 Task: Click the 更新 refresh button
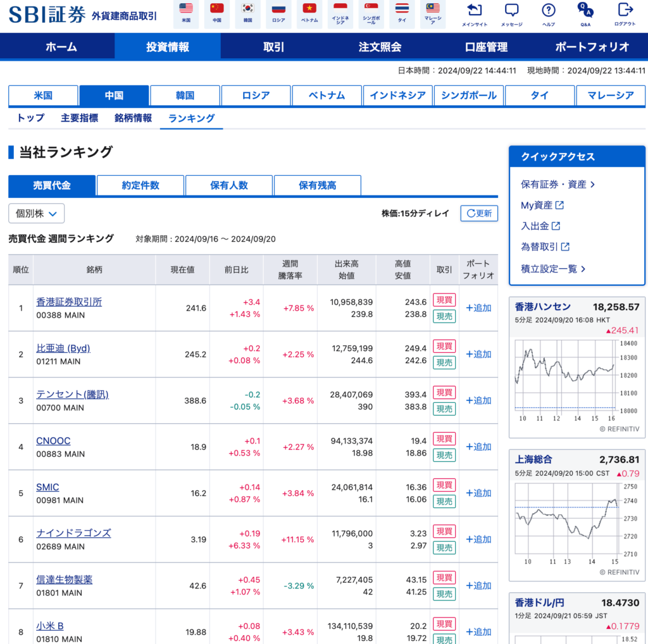pos(479,213)
